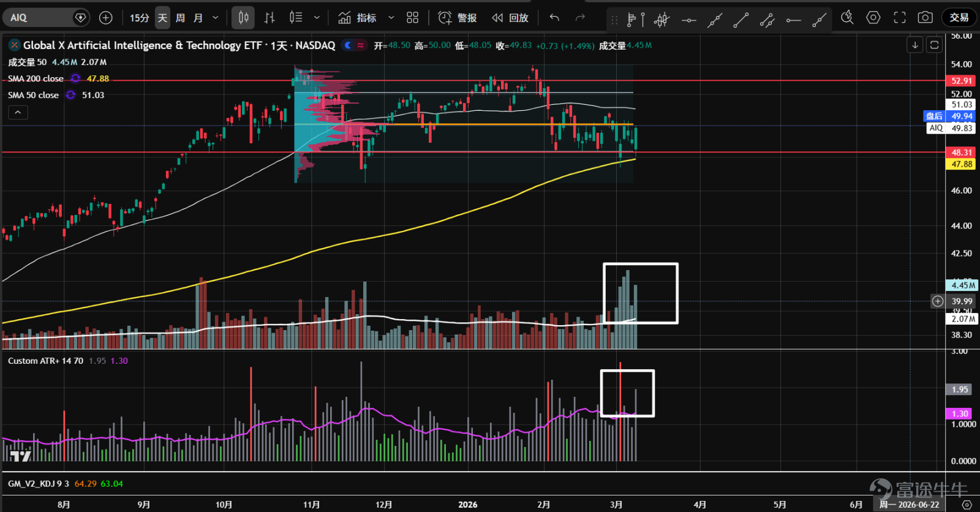Click the SMA 50 close legend label
Viewport: 980px width, 512px height.
33,95
